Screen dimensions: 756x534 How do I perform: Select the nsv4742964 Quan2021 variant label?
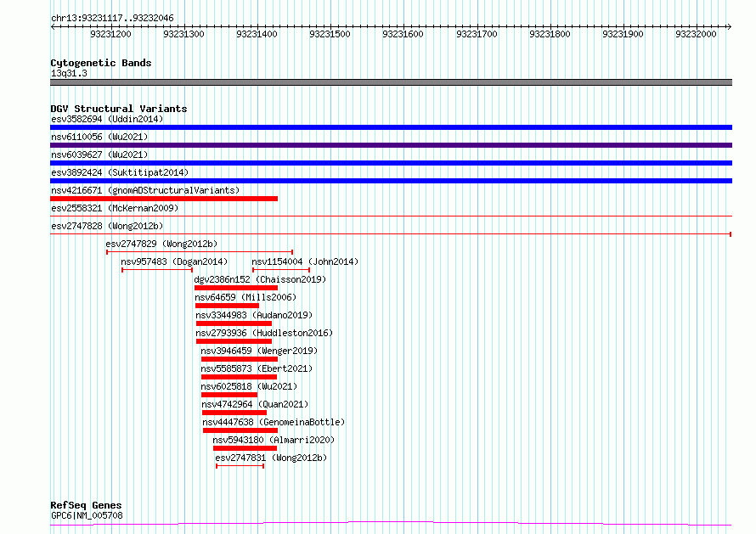coord(255,404)
